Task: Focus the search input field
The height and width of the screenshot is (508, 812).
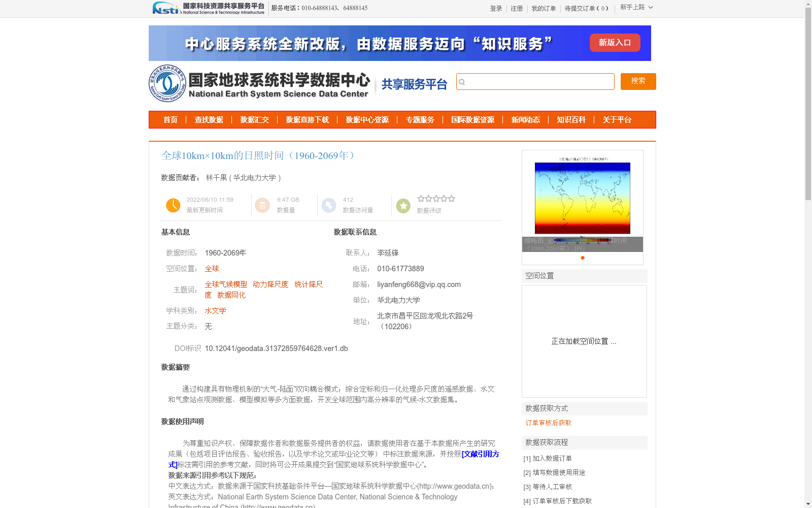Action: tap(535, 82)
